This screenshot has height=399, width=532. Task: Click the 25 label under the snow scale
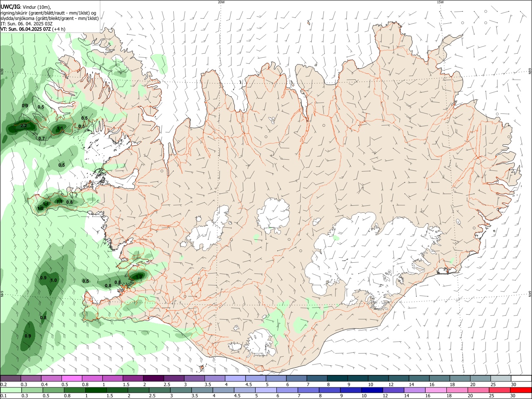[x=493, y=384]
